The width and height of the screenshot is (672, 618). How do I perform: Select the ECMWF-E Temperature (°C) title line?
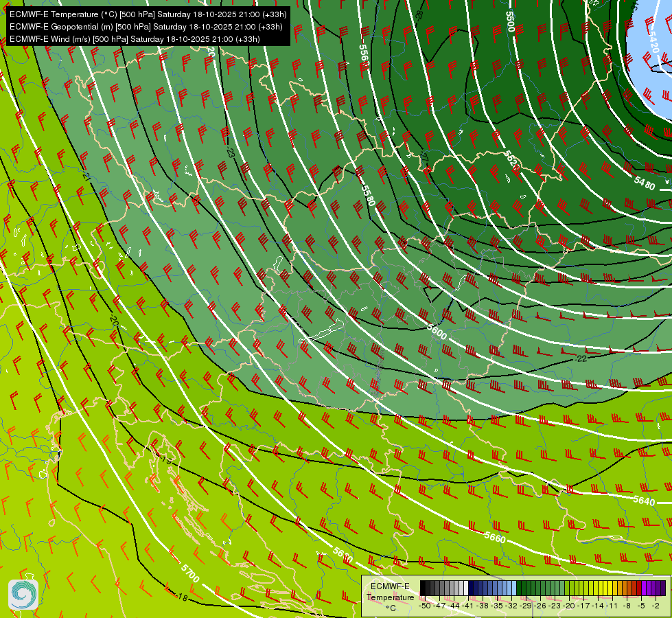(148, 14)
